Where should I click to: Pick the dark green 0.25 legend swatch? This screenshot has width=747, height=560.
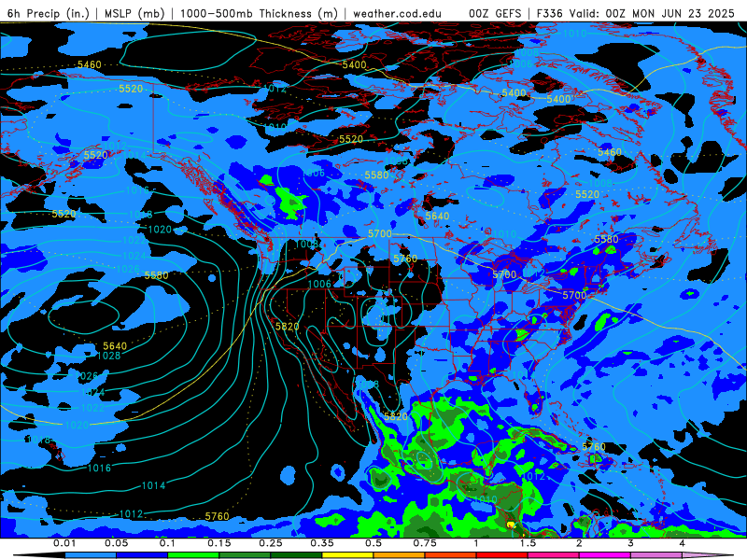click(296, 555)
